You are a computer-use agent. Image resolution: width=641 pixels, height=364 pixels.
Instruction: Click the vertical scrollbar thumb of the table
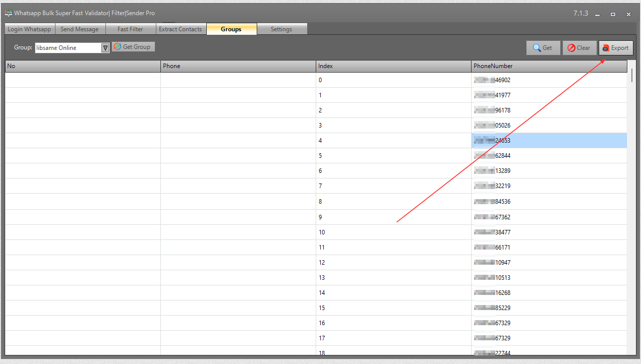pos(632,76)
